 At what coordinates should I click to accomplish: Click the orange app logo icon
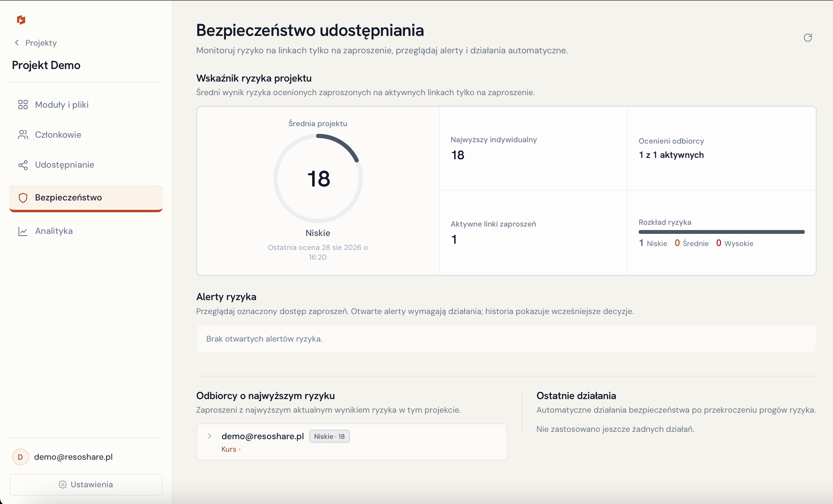pyautogui.click(x=21, y=20)
